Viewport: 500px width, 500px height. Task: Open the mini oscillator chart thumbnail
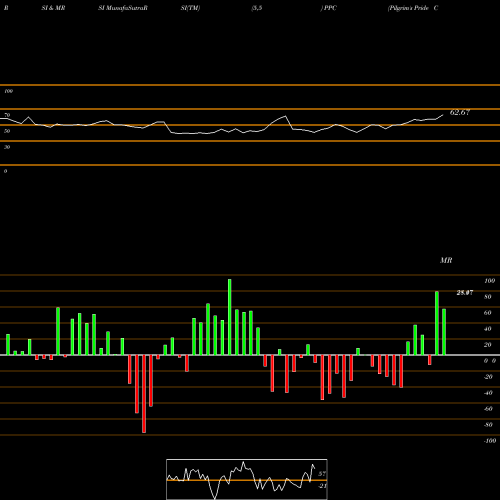click(247, 479)
